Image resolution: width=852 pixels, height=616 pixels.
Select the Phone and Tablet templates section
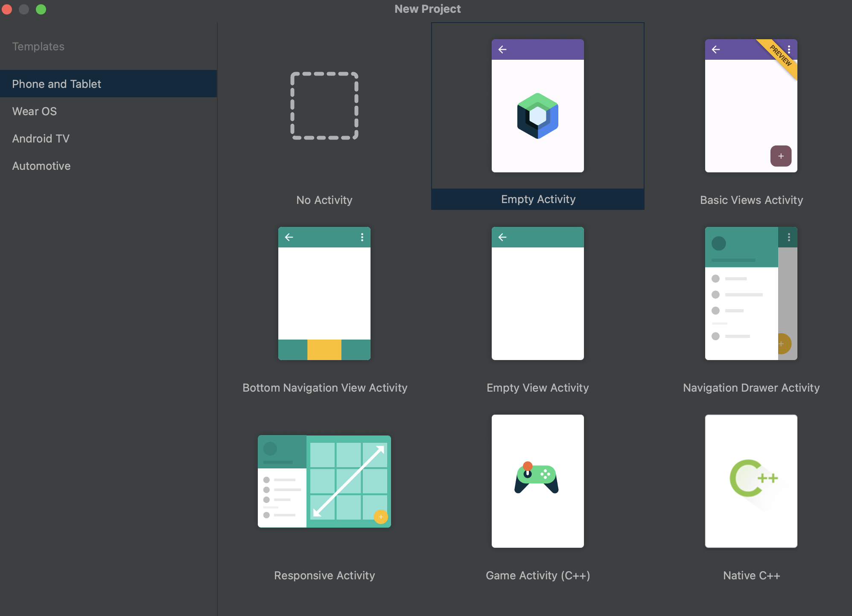56,84
